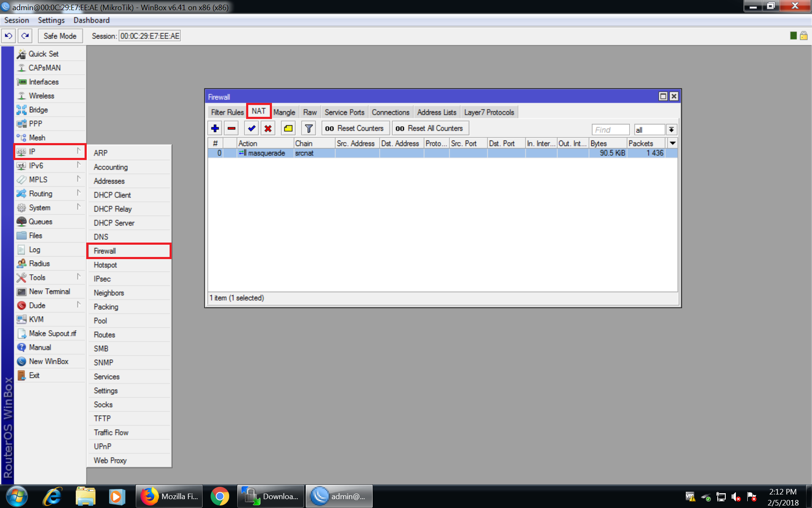
Task: Switch to the Raw tab
Action: (x=310, y=112)
